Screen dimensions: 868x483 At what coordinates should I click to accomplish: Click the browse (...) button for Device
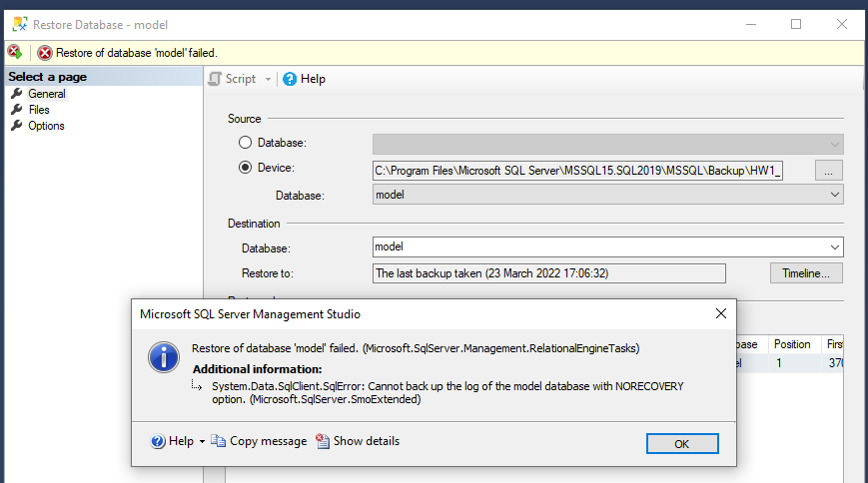click(829, 171)
